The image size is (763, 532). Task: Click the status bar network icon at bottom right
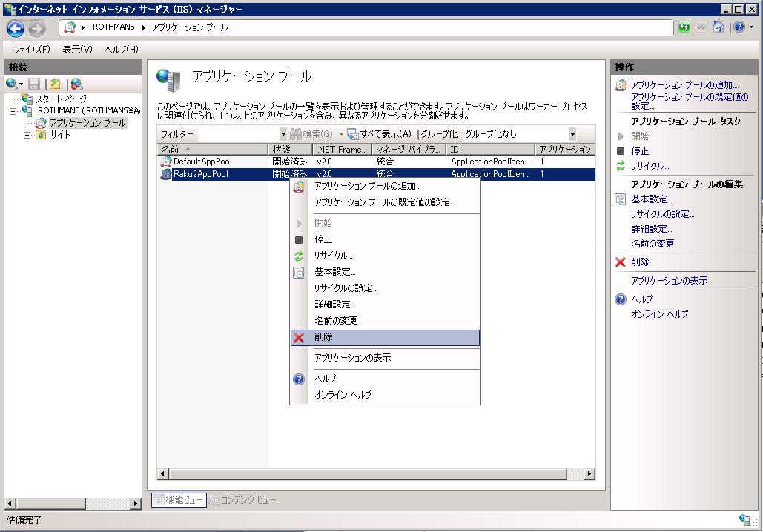744,520
